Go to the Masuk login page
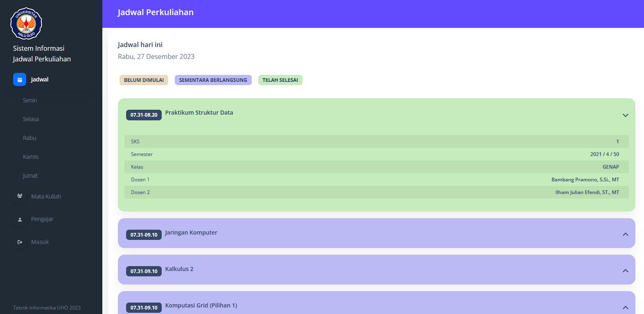The image size is (644, 314). pos(40,242)
